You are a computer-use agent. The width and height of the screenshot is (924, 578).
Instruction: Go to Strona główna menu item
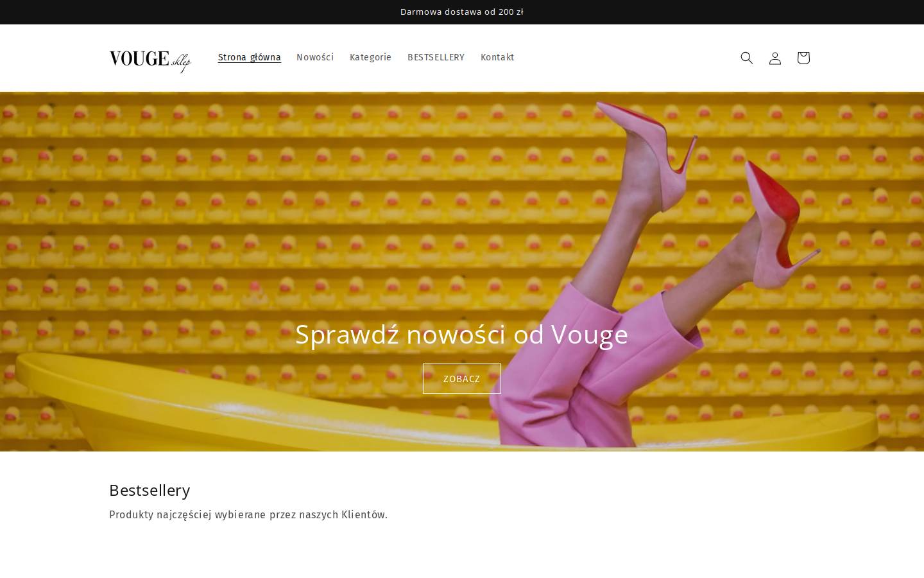[x=249, y=58]
